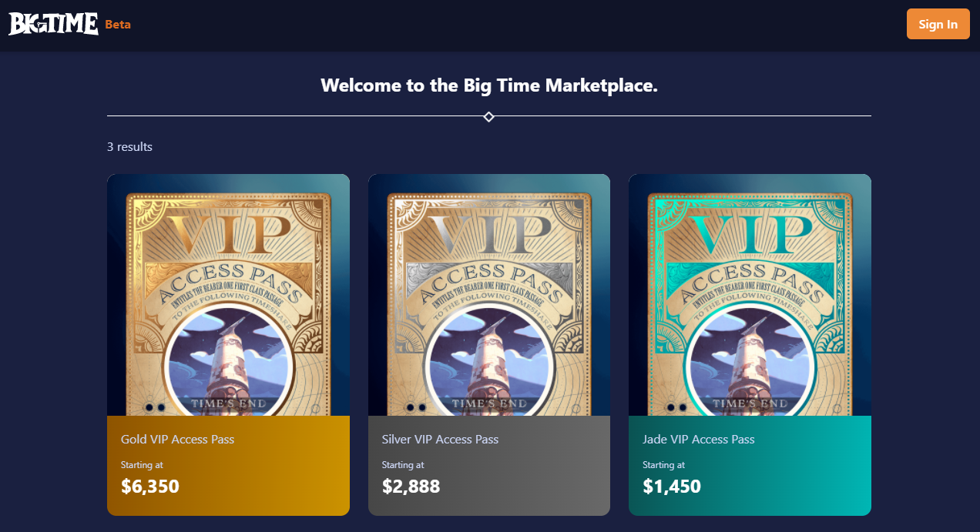Click the Time's End tower emblem on silver pass

click(x=488, y=363)
